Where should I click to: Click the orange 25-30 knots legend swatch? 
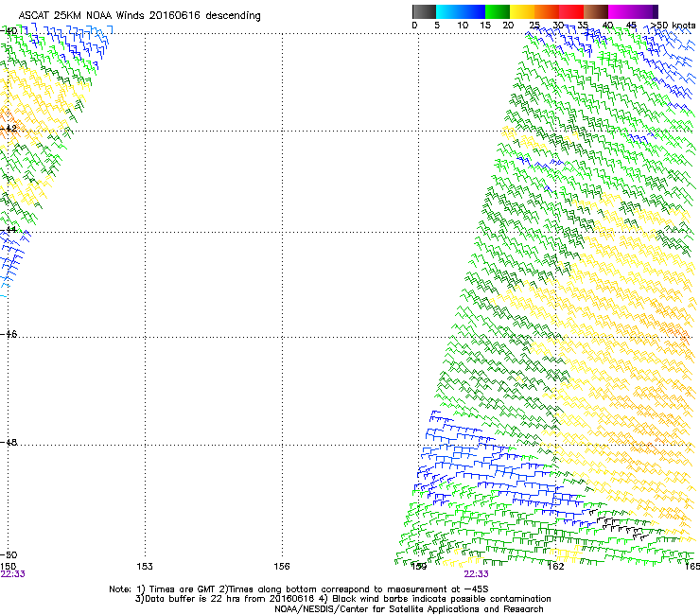[547, 11]
